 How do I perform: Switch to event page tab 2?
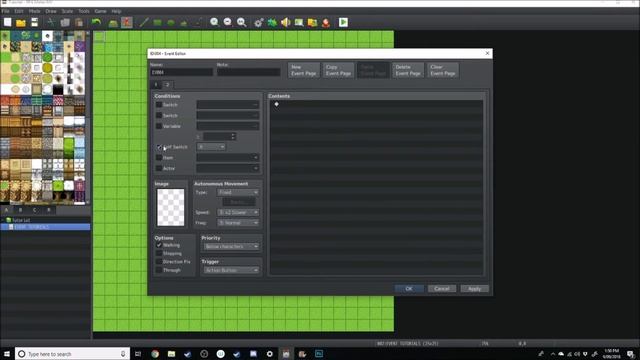[x=167, y=85]
